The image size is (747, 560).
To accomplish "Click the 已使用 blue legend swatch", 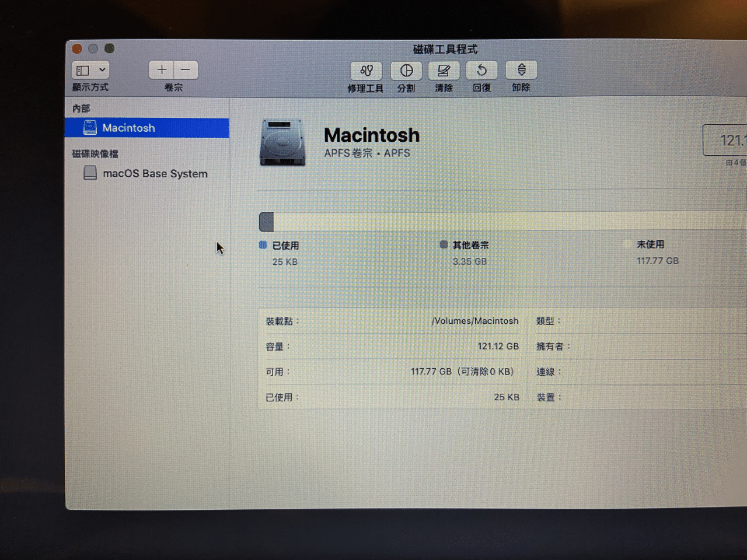I will click(x=263, y=245).
